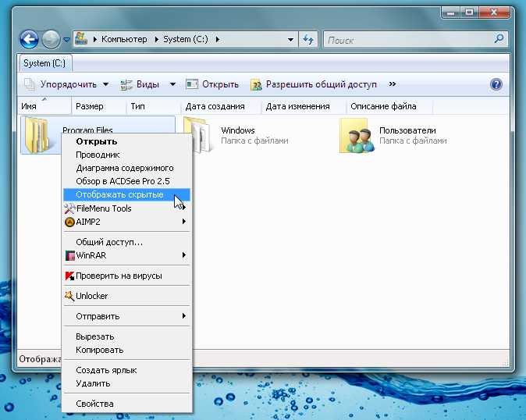Sort by the Размер column header
526x420 pixels.
coord(98,106)
